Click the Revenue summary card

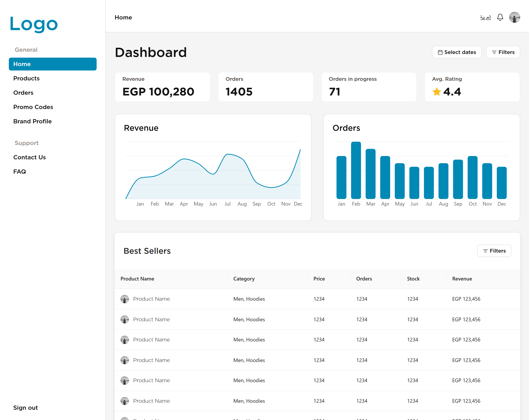pos(162,87)
